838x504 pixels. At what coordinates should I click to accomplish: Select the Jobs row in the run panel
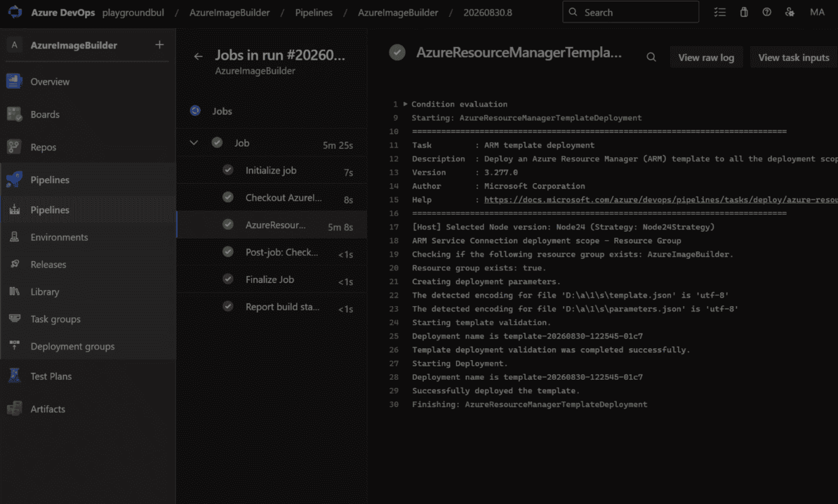(272, 111)
